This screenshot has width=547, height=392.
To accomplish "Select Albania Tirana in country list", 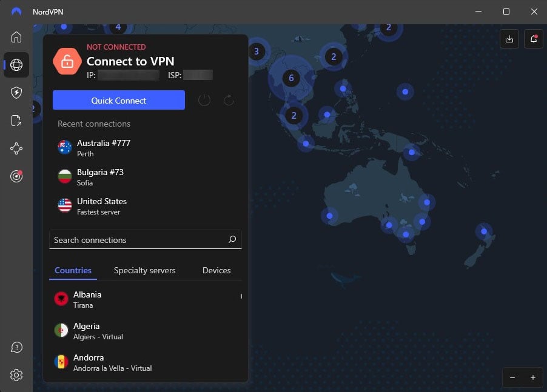I will pos(146,299).
